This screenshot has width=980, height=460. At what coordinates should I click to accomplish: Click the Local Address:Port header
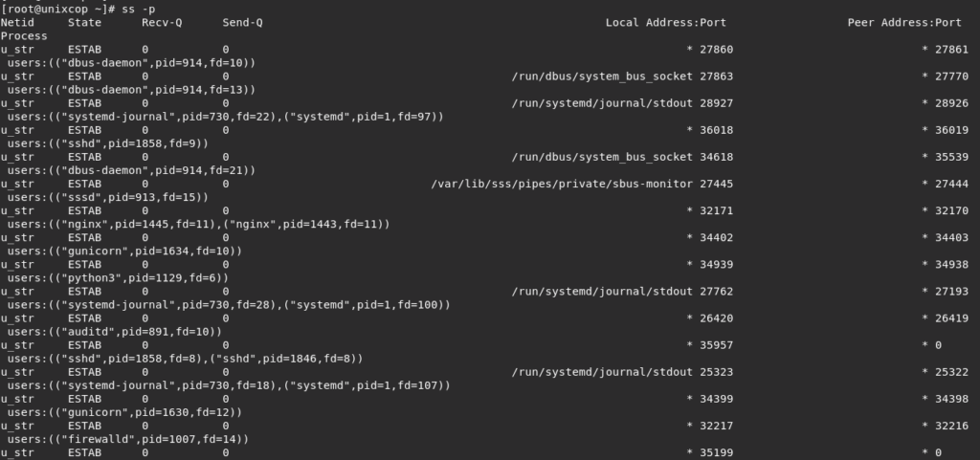[x=666, y=22]
